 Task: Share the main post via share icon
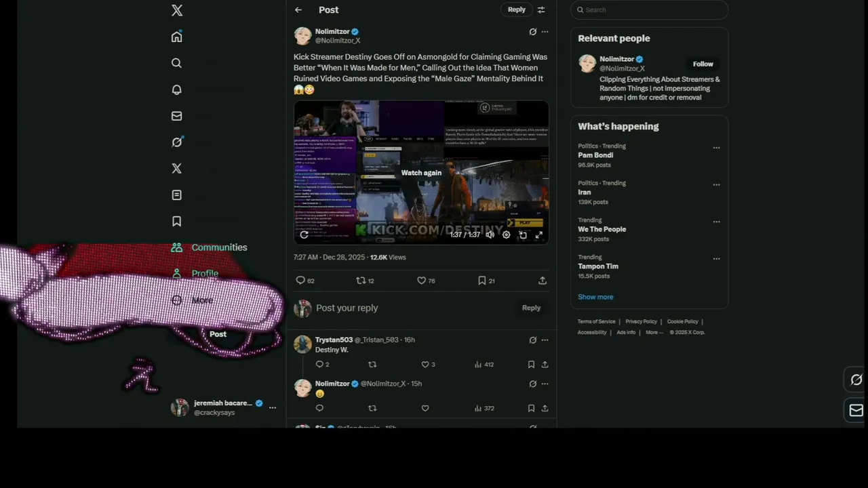pyautogui.click(x=542, y=281)
